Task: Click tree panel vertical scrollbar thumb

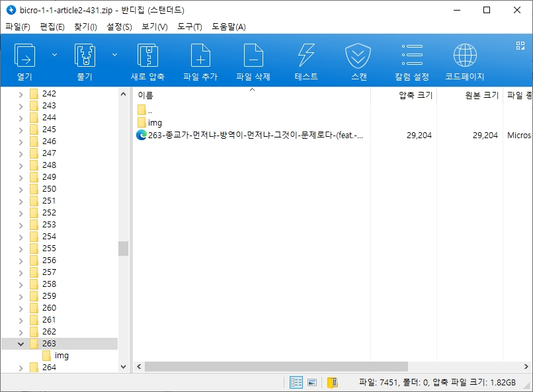Action: coord(123,249)
